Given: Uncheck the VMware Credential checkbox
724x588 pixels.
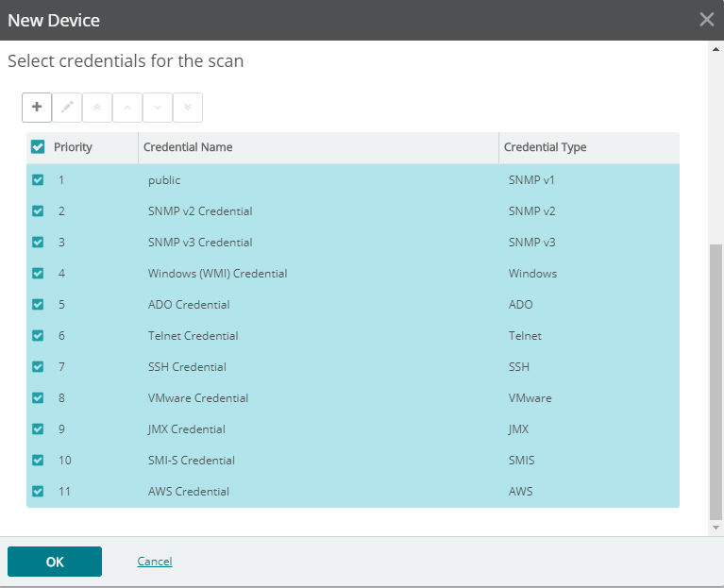Looking at the screenshot, I should pos(38,398).
